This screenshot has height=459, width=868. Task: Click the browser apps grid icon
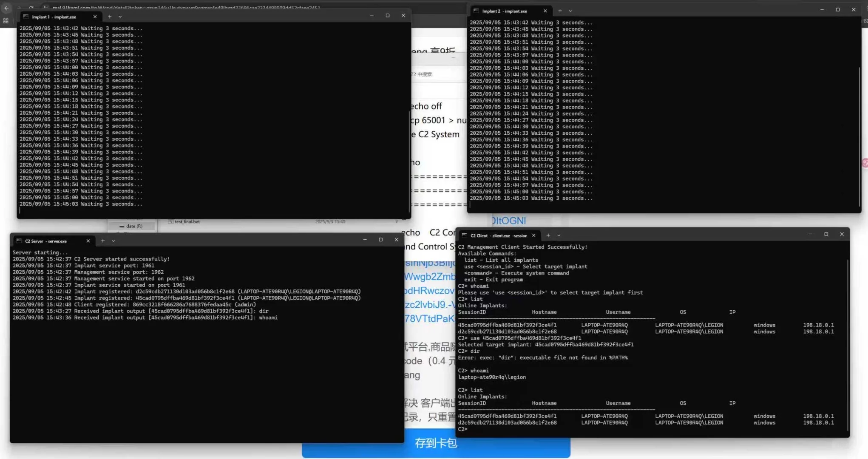click(x=6, y=20)
